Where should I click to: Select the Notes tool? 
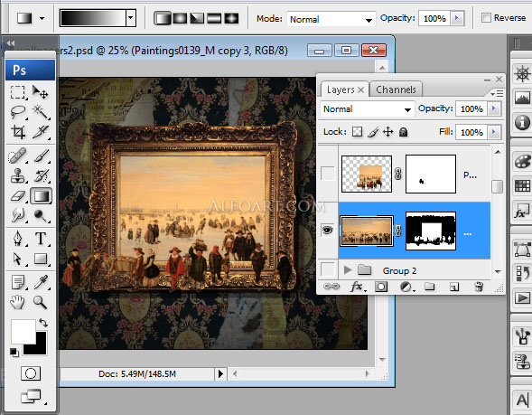[18, 282]
